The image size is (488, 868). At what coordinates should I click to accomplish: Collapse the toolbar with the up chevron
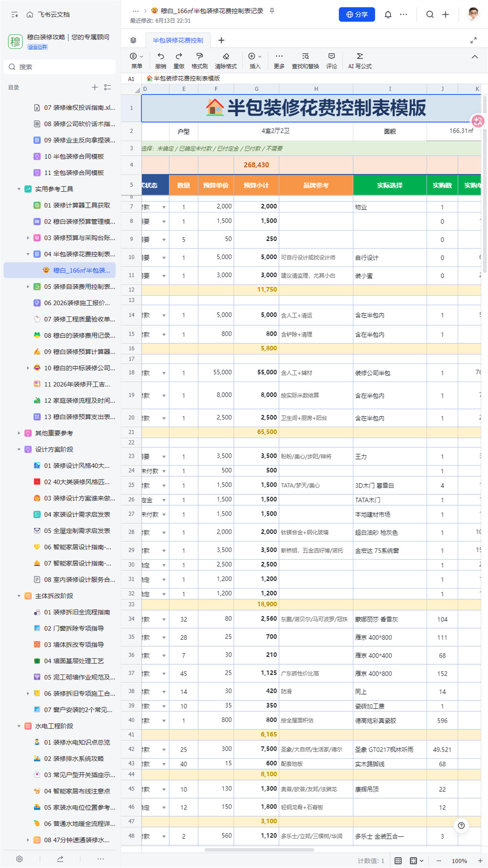click(475, 57)
